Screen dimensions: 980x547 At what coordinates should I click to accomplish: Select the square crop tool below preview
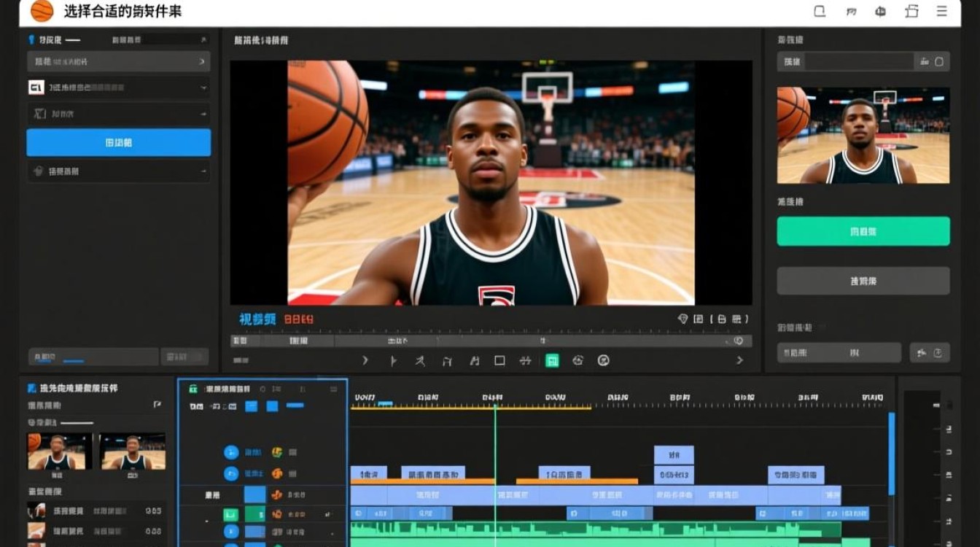[x=499, y=360]
